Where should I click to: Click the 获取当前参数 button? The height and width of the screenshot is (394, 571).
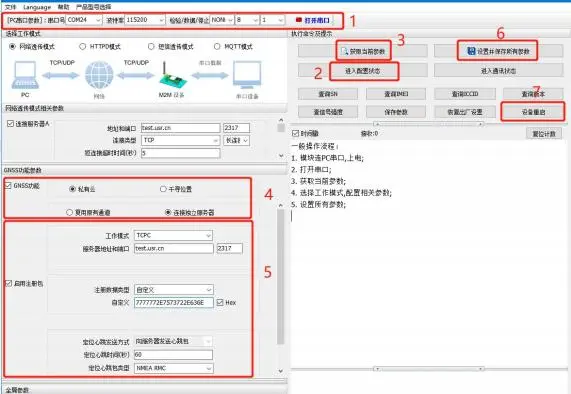(363, 51)
